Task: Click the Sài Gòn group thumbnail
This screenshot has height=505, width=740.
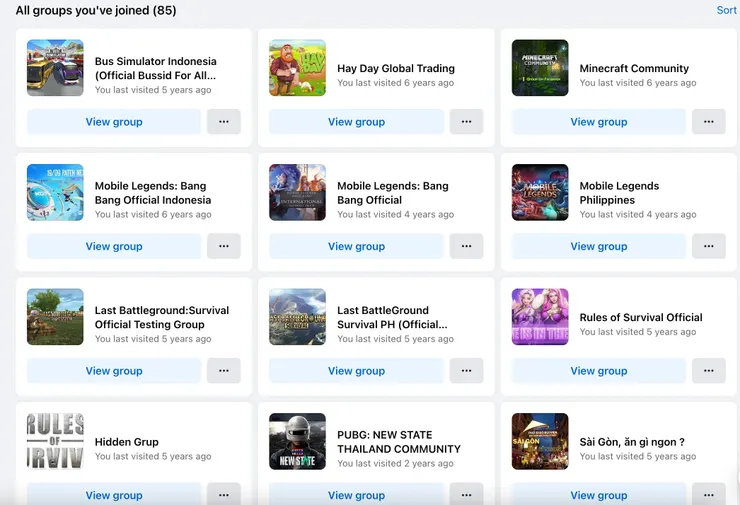Action: click(x=540, y=441)
